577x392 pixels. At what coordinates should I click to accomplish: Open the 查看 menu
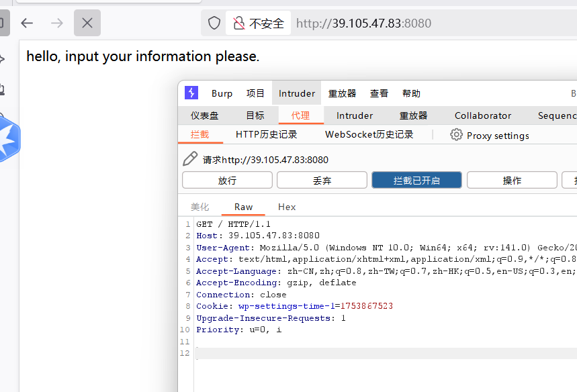pos(379,93)
